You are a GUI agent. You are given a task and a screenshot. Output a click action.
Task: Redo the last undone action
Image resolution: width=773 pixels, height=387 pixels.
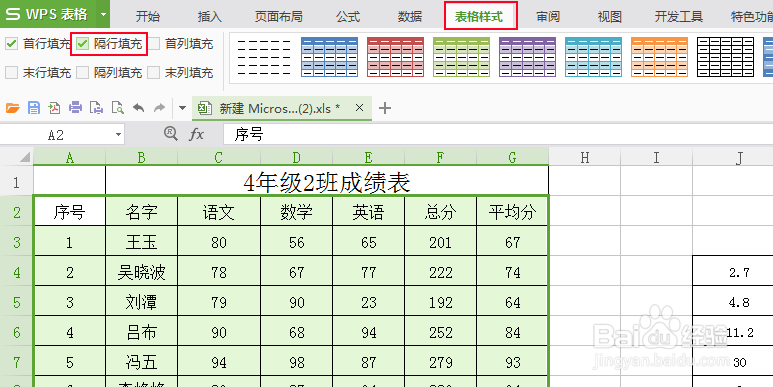click(159, 108)
